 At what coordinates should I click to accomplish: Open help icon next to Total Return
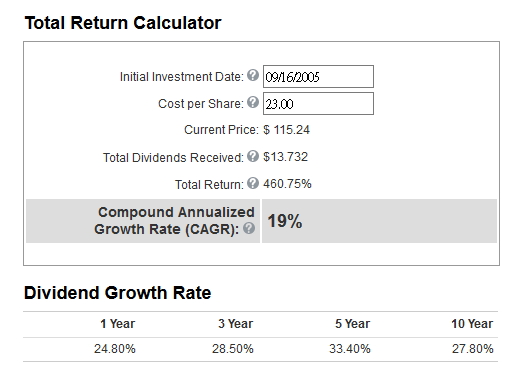(253, 183)
